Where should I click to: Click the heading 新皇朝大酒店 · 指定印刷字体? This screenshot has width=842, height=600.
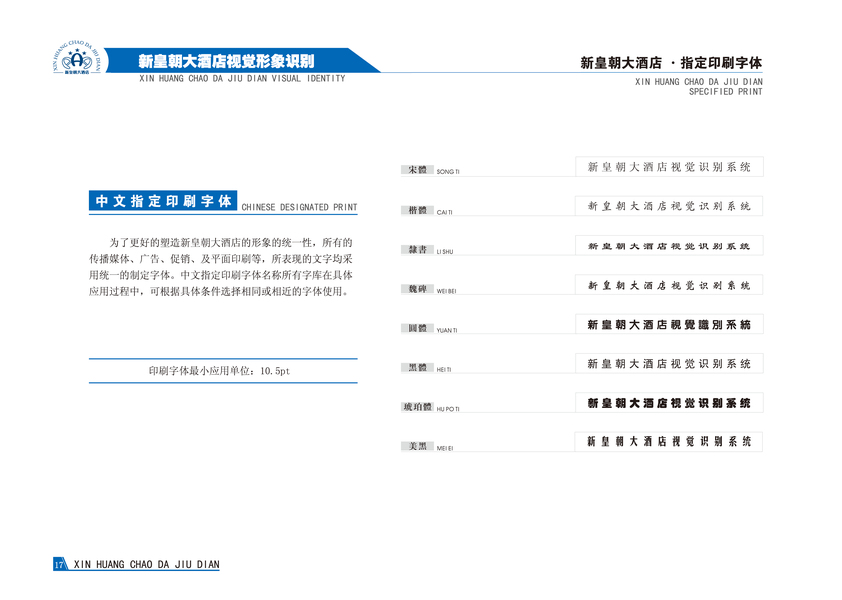[671, 63]
